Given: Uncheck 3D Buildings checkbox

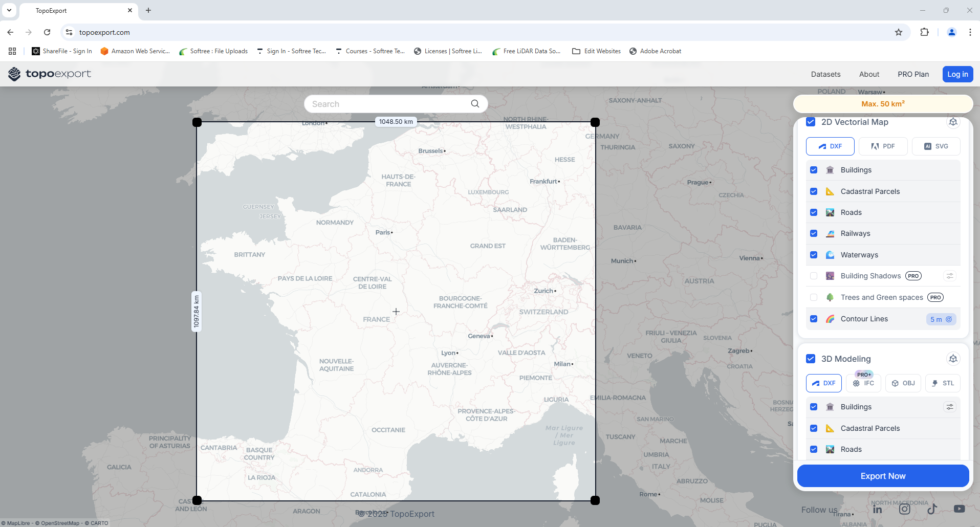Looking at the screenshot, I should [814, 407].
